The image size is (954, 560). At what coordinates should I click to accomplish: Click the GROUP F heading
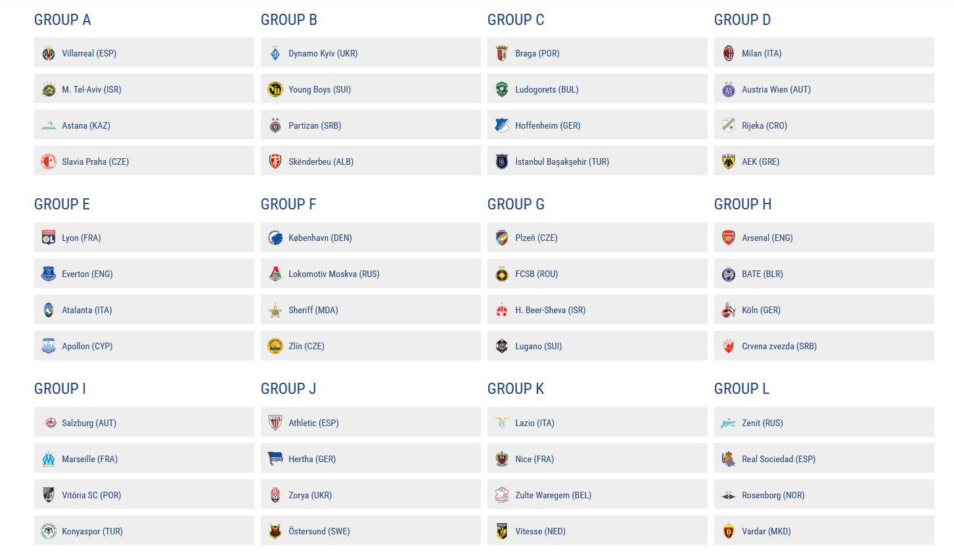(x=288, y=204)
